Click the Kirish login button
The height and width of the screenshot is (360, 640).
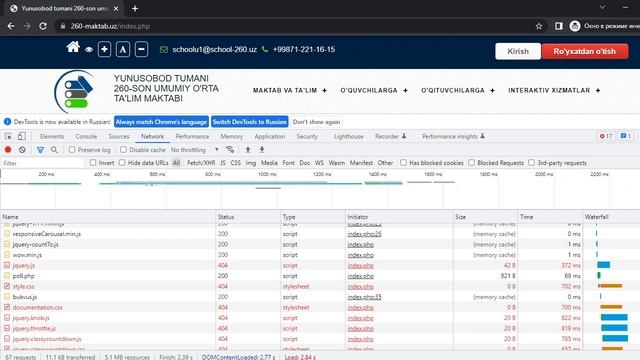coord(518,51)
